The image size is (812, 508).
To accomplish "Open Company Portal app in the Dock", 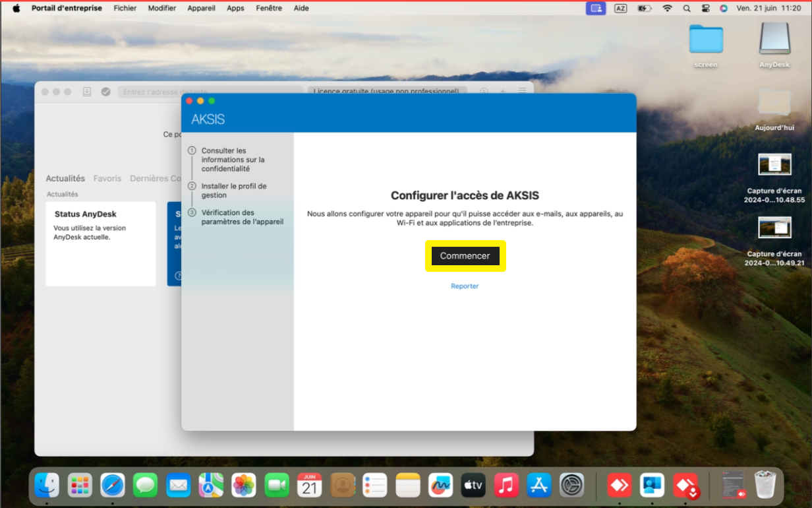I will pyautogui.click(x=652, y=486).
